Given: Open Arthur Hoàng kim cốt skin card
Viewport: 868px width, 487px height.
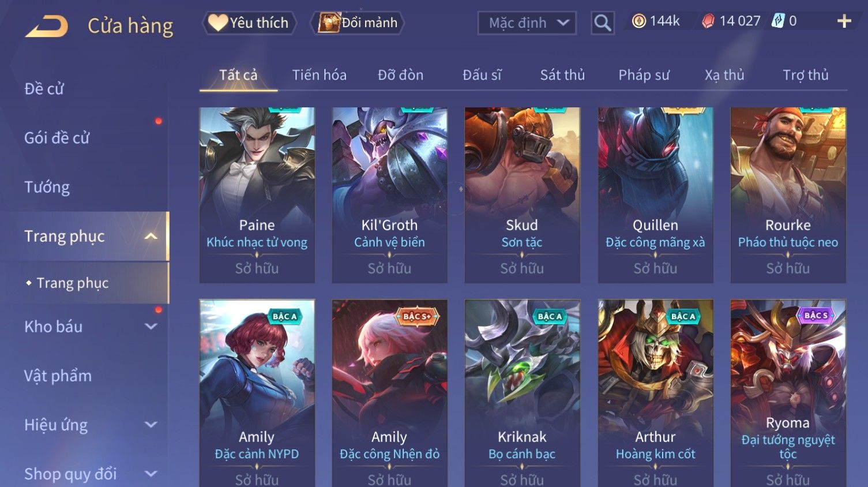Looking at the screenshot, I should [656, 393].
